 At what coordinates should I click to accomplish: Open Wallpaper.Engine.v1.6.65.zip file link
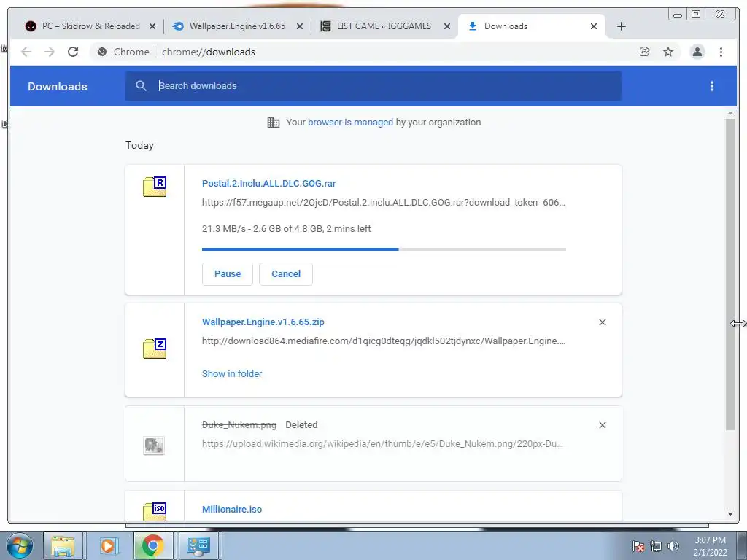(x=263, y=322)
